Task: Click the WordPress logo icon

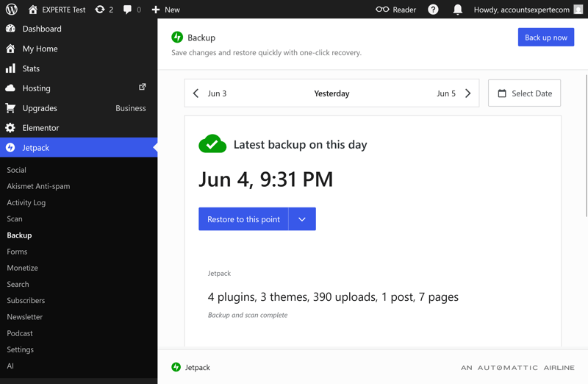Action: 11,10
